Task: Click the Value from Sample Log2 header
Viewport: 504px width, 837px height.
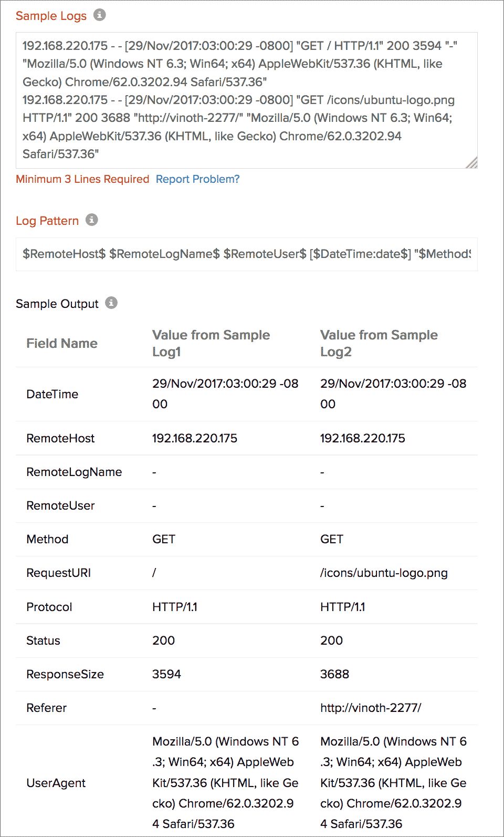Action: 379,344
